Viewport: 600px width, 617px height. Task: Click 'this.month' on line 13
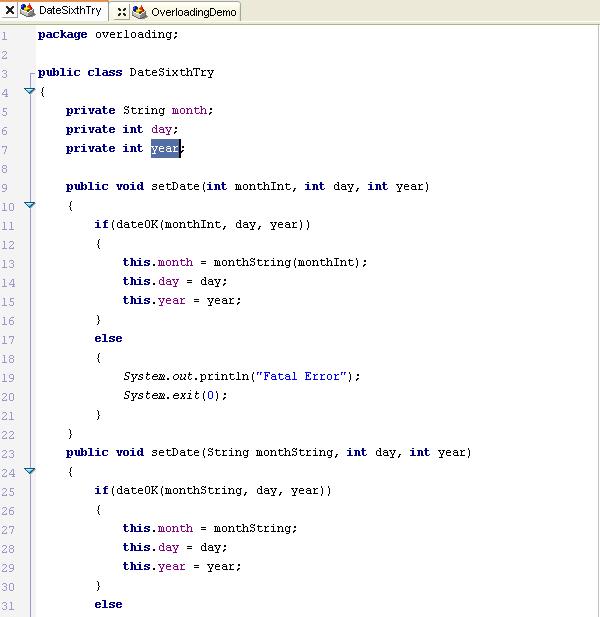click(x=158, y=262)
